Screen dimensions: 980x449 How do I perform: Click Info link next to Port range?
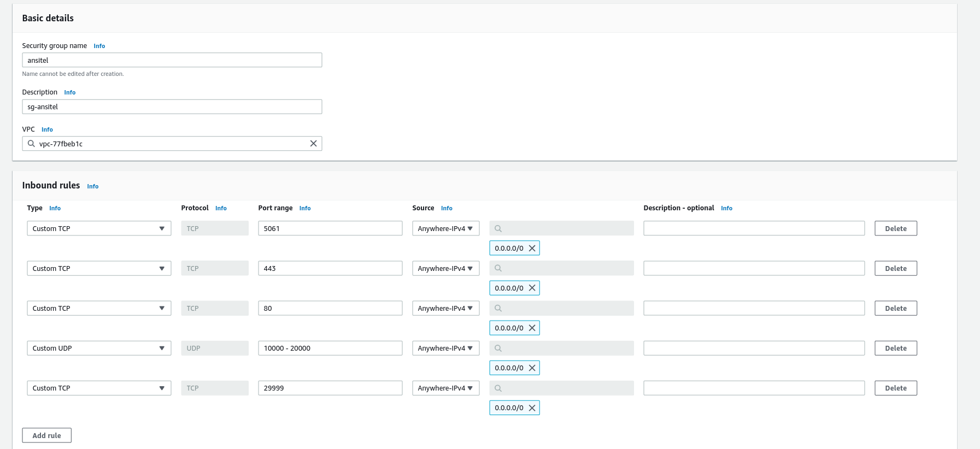[305, 208]
